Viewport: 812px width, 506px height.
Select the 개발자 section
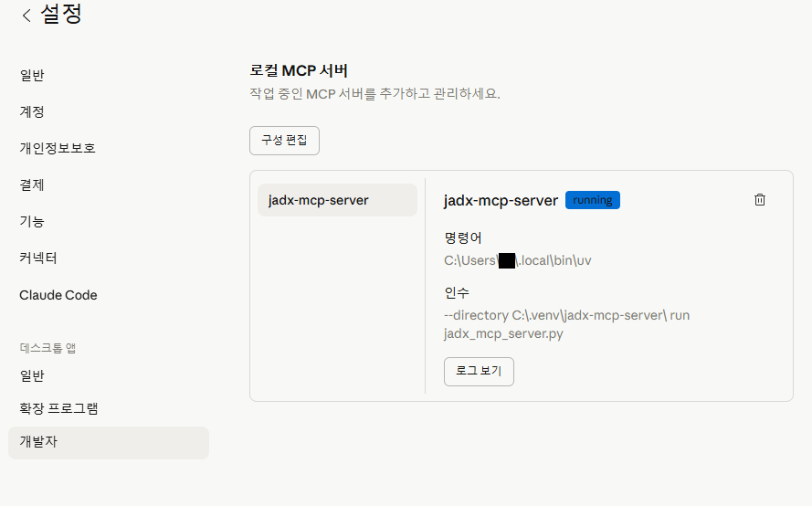[109, 442]
